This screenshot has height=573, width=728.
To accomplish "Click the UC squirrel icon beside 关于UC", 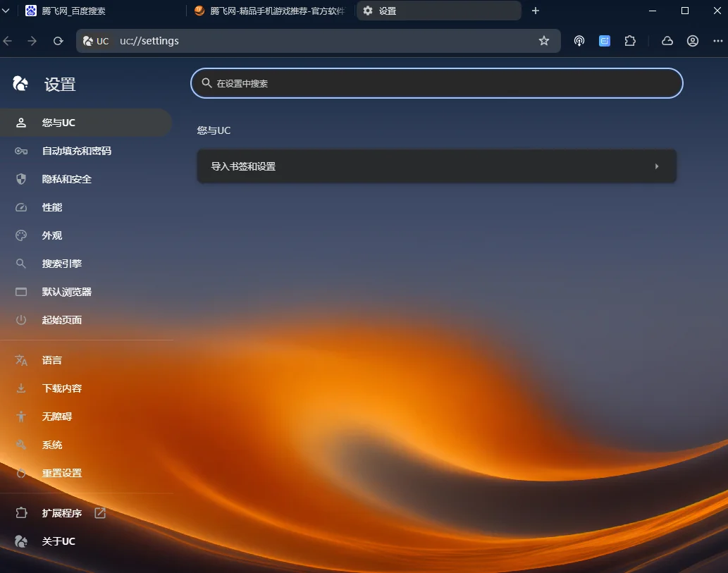I will pyautogui.click(x=21, y=541).
